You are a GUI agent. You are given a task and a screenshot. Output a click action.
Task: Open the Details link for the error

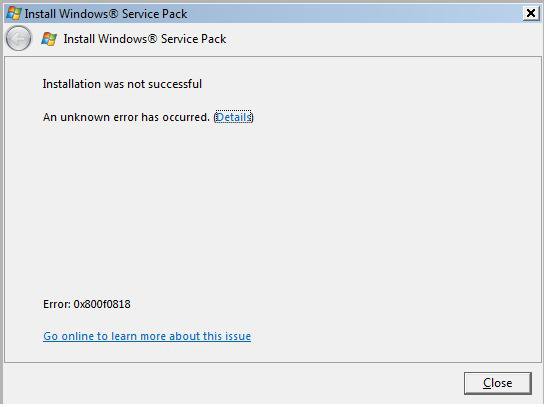233,117
